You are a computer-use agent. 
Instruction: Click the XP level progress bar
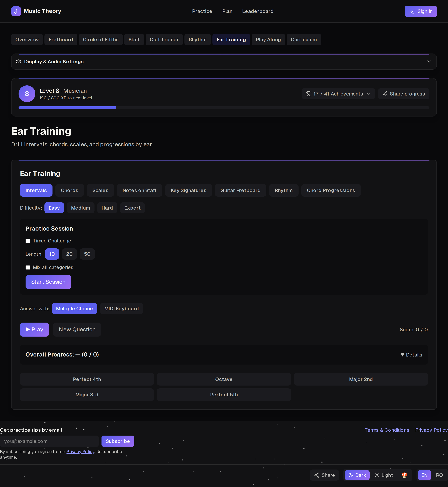(x=224, y=108)
